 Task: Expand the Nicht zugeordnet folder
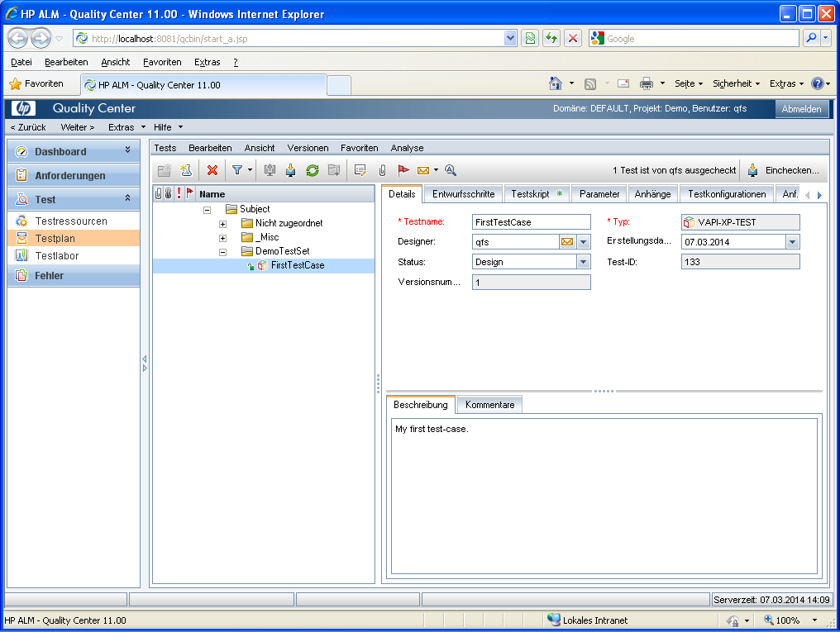223,224
